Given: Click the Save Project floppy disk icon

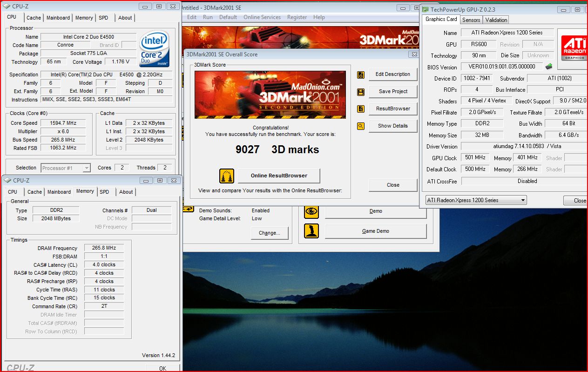Looking at the screenshot, I should click(x=361, y=92).
